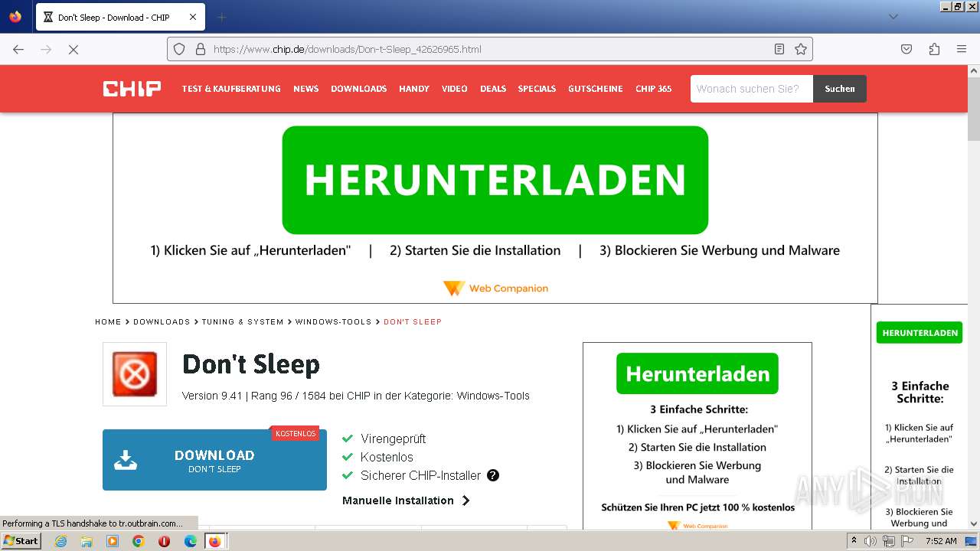Open File Explorer folder taskbar icon
The height and width of the screenshot is (551, 980).
click(87, 541)
